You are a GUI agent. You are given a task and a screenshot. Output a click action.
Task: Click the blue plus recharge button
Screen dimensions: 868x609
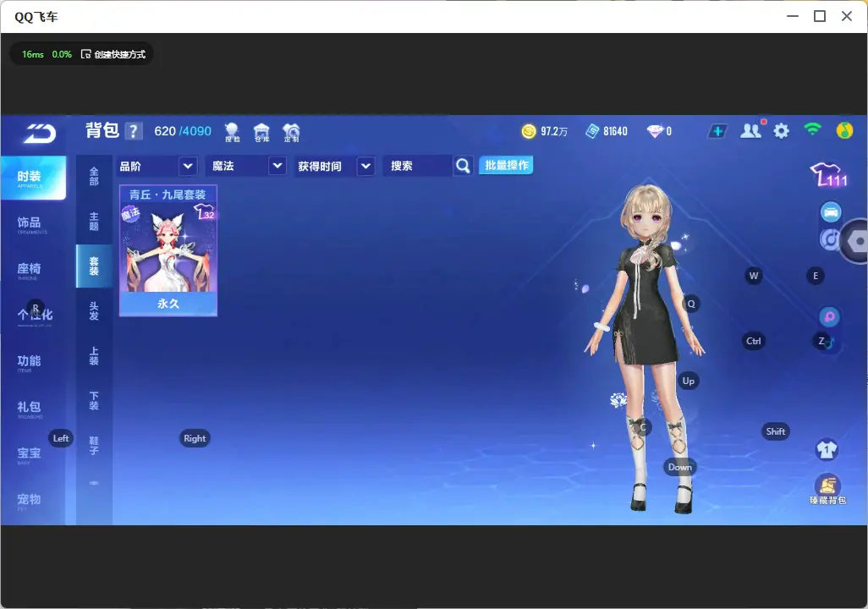pyautogui.click(x=717, y=131)
